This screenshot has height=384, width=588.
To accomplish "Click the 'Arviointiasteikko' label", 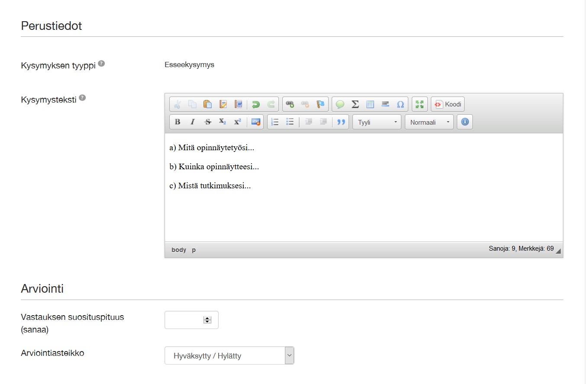I will click(x=52, y=353).
